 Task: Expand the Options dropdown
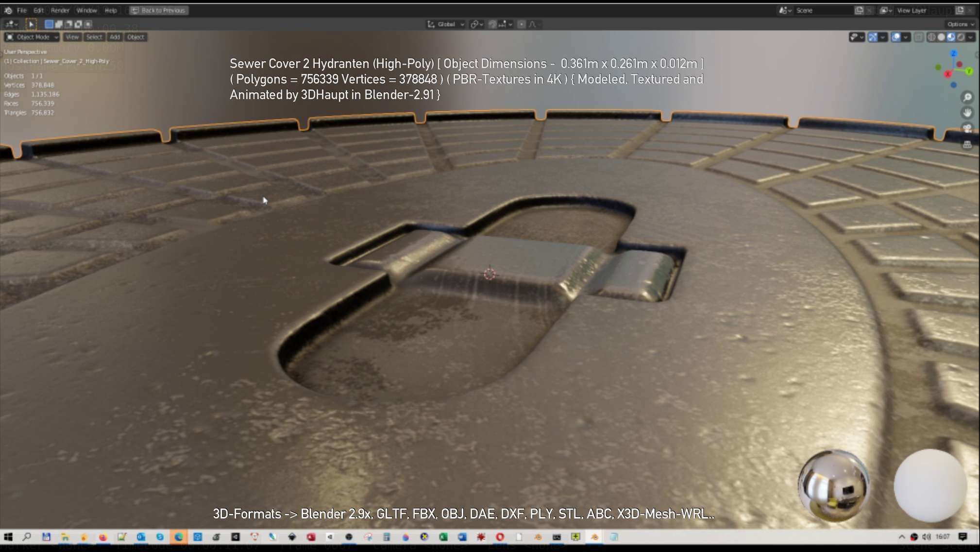pyautogui.click(x=961, y=24)
